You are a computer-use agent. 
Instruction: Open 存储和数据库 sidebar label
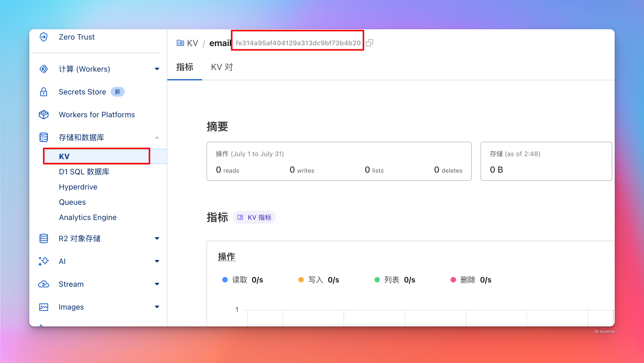pyautogui.click(x=82, y=137)
